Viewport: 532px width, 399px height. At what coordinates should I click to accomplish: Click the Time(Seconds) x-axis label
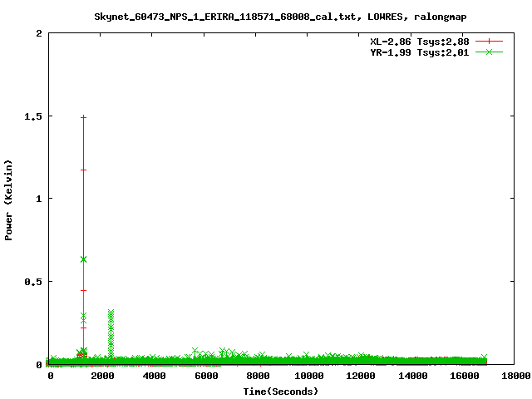pyautogui.click(x=281, y=392)
